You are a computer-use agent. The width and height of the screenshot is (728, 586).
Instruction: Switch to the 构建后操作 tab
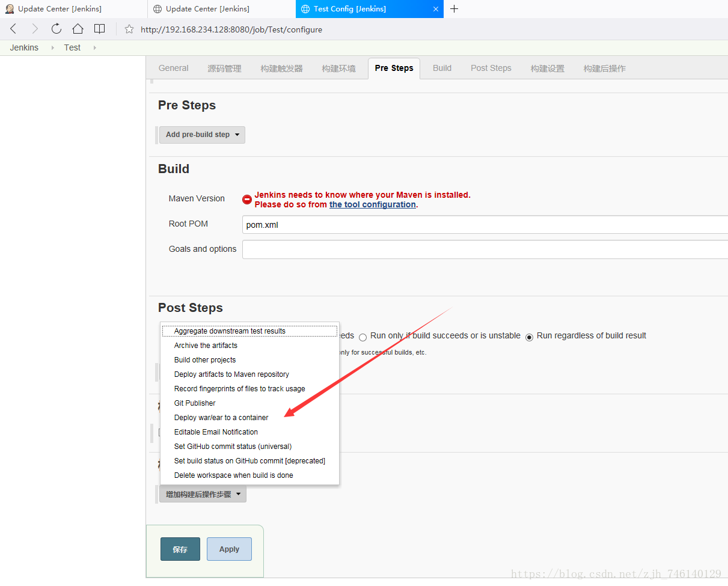coord(604,69)
